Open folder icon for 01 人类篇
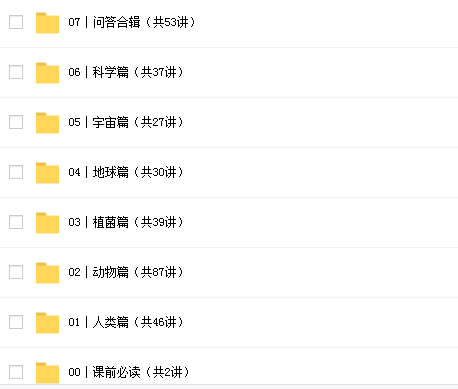458x389 pixels. pos(47,323)
